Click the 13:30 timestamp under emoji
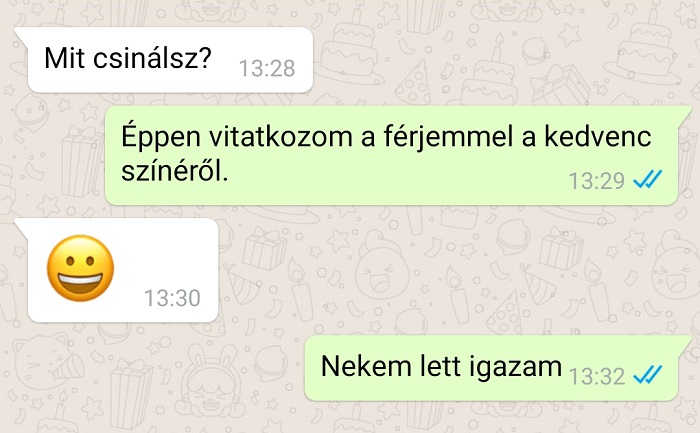The height and width of the screenshot is (433, 700). click(172, 298)
